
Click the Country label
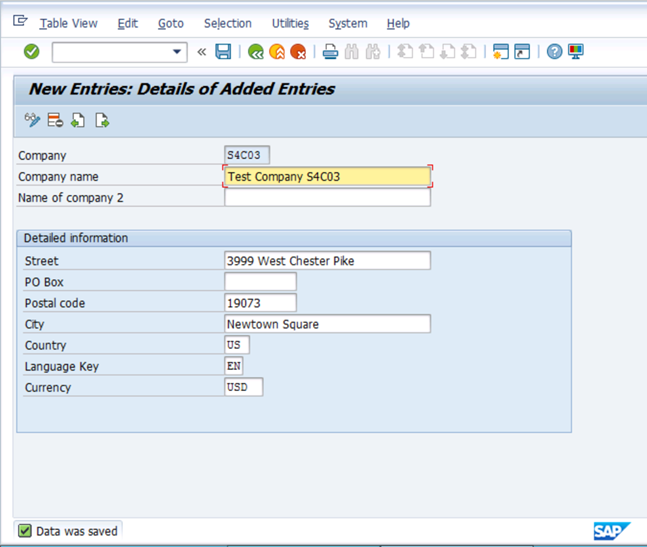pyautogui.click(x=45, y=345)
